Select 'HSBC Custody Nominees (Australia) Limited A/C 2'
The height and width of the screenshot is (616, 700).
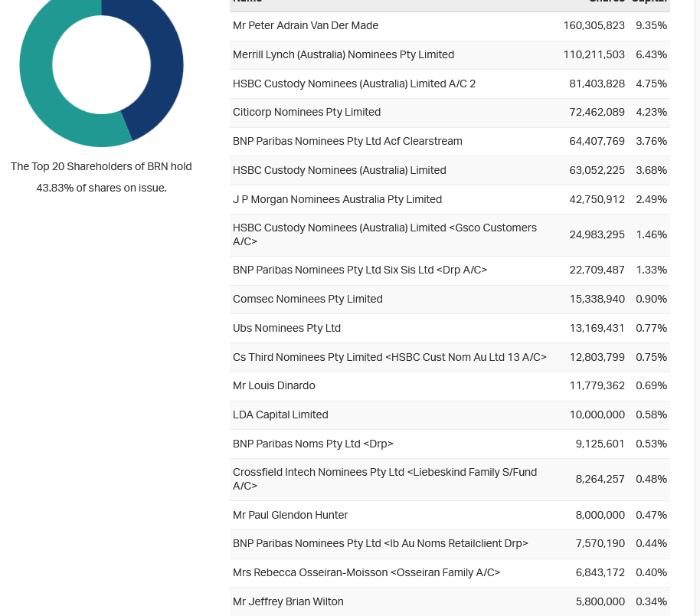coord(354,84)
